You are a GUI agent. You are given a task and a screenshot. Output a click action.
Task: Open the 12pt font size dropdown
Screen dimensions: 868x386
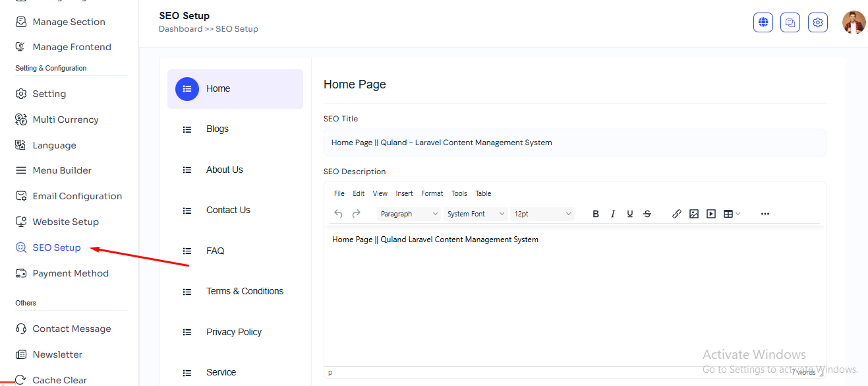click(542, 214)
